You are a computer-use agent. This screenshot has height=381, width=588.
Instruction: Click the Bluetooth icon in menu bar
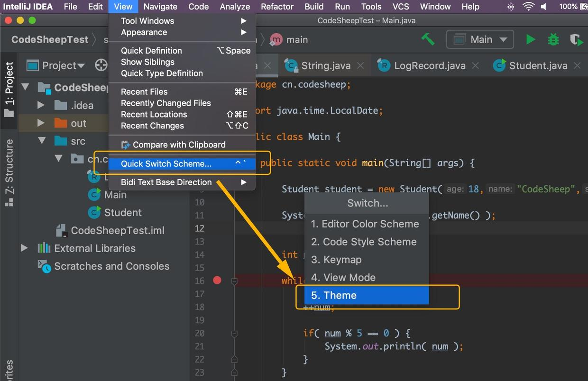pyautogui.click(x=511, y=7)
